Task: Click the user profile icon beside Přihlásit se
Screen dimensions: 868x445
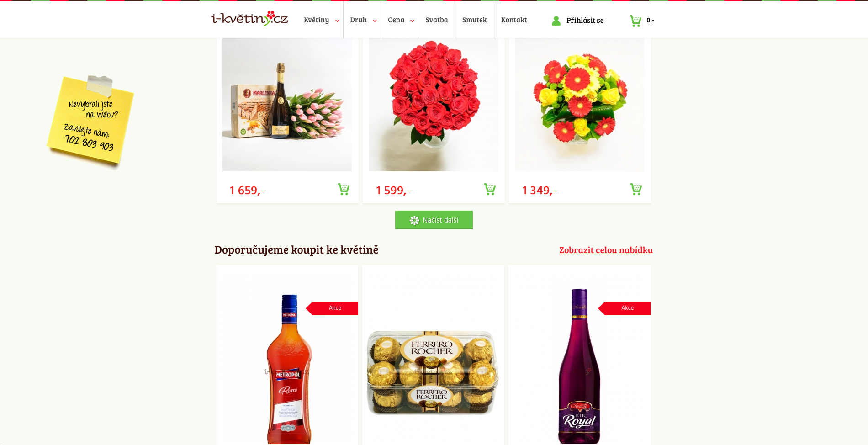Action: 556,21
